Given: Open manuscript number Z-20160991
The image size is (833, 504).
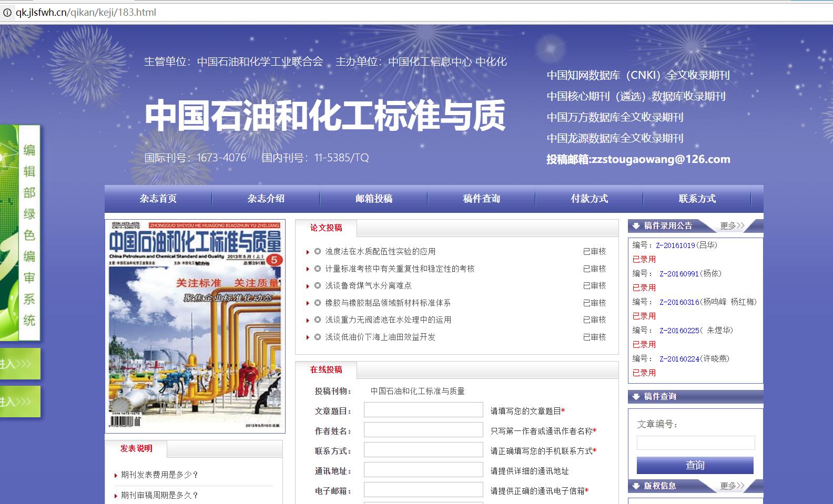Looking at the screenshot, I should click(x=679, y=274).
